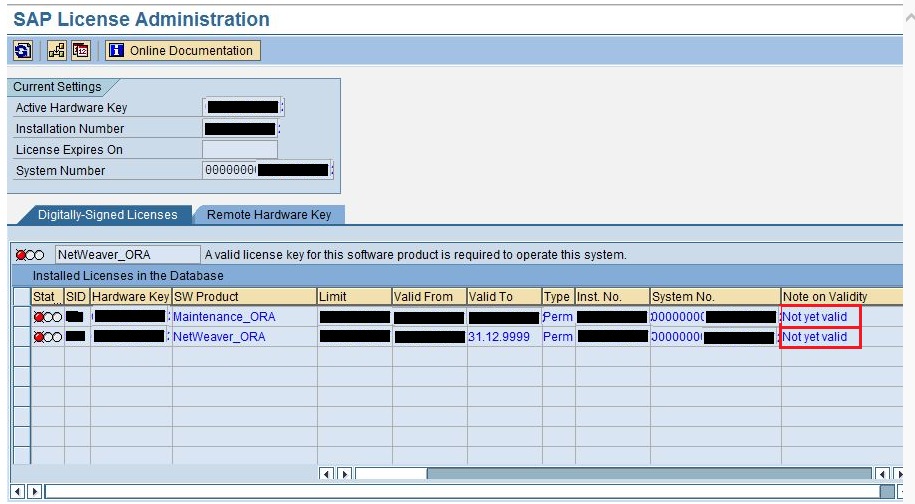Select the Maintenance_ORA row via row selector
Viewport: 915px width, 504px height.
tap(22, 317)
